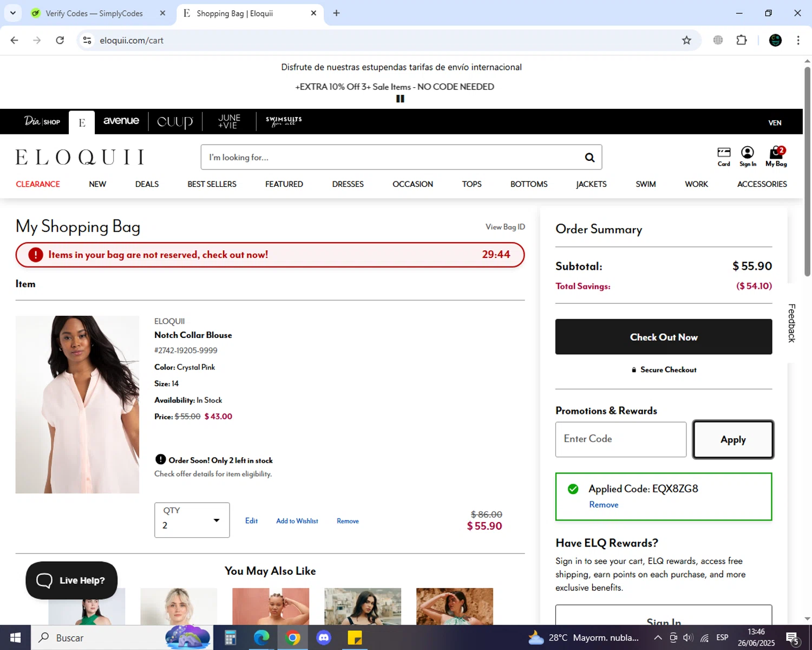Open the VEN country selector
Image resolution: width=812 pixels, height=650 pixels.
(775, 123)
